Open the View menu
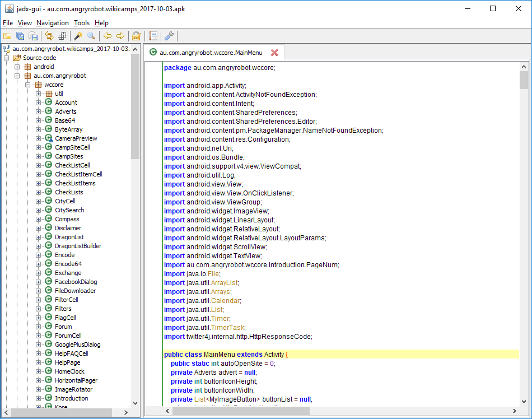The width and height of the screenshot is (532, 419). pyautogui.click(x=25, y=23)
